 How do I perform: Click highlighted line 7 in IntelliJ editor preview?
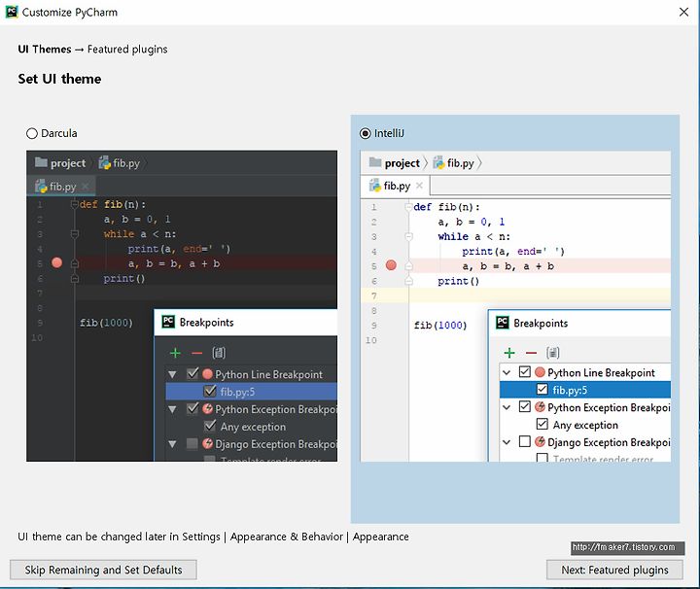click(x=515, y=295)
